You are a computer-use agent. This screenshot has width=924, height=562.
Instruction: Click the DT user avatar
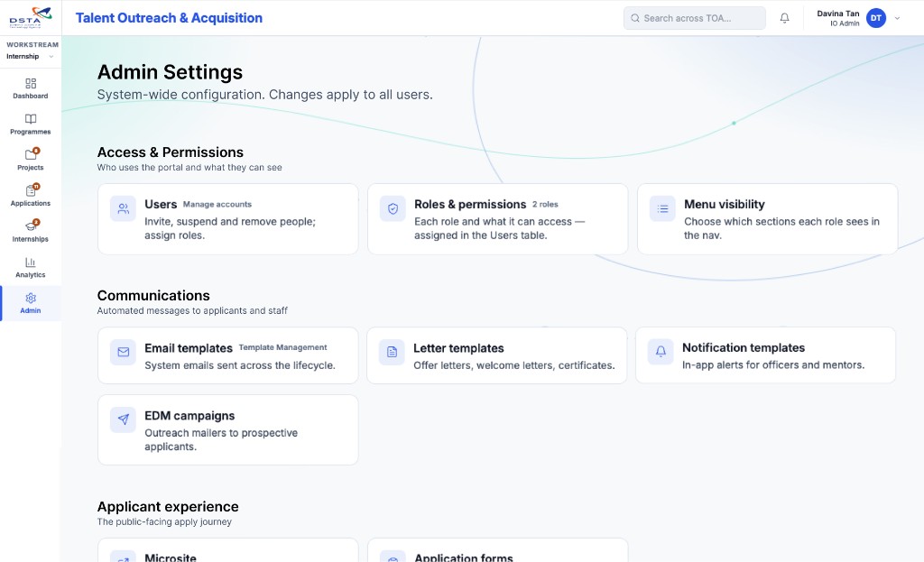tap(876, 18)
